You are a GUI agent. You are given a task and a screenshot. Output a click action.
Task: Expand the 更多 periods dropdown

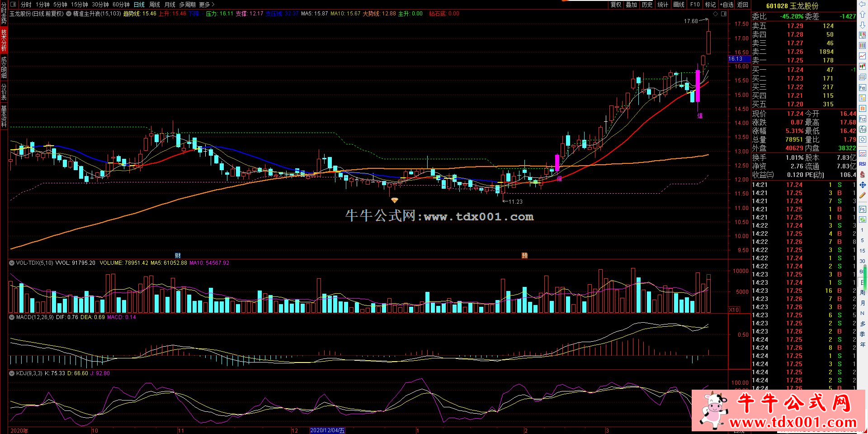coord(207,5)
